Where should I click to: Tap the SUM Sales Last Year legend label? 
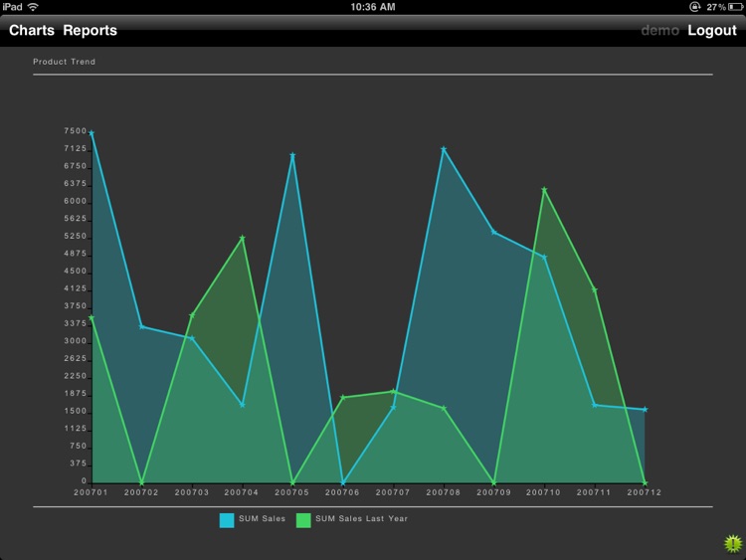pyautogui.click(x=362, y=518)
